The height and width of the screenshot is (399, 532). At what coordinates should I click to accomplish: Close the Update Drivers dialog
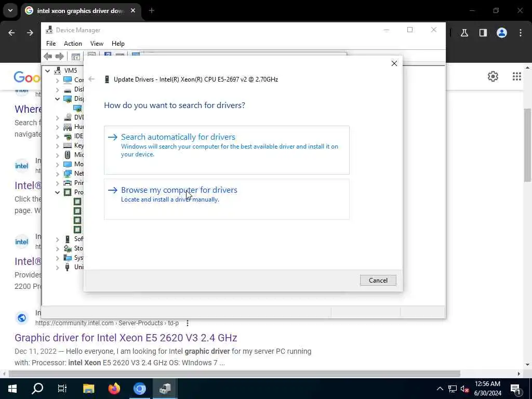[394, 63]
